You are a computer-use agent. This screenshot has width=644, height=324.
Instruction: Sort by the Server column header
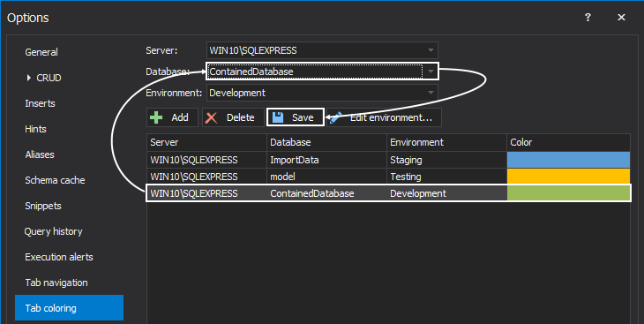coord(206,142)
